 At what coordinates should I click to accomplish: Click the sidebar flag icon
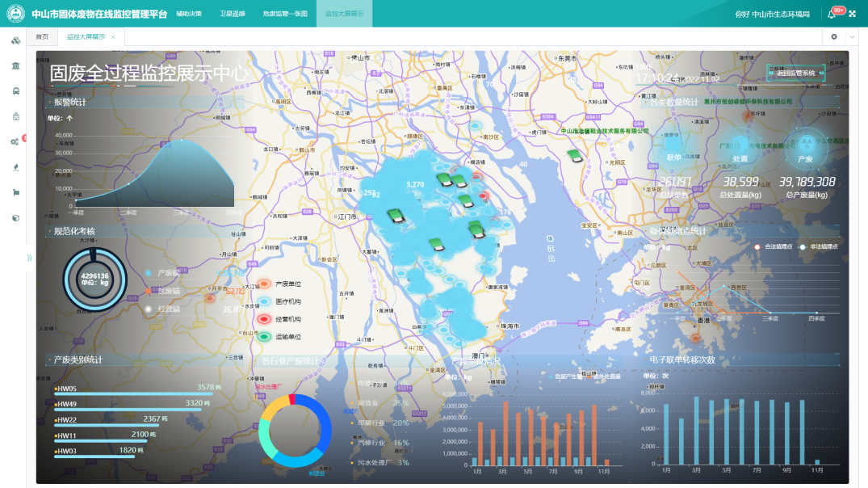click(x=15, y=193)
